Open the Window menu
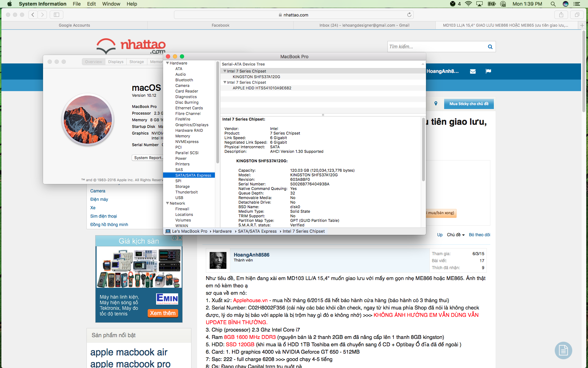588x368 pixels. click(x=111, y=4)
